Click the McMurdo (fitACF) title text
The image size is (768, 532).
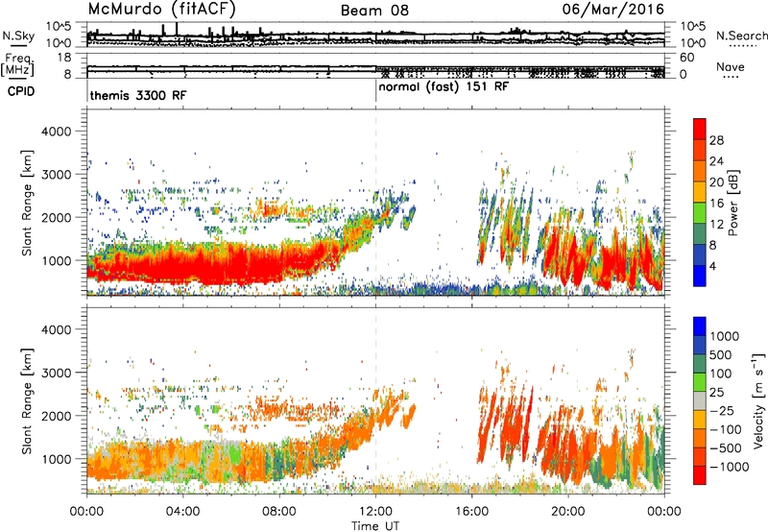162,9
